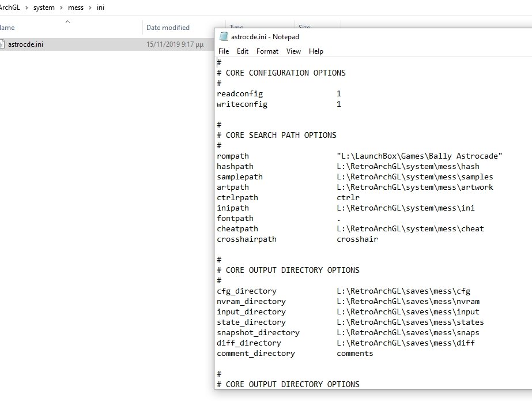532x409 pixels.
Task: Open the File menu in Notepad
Action: coord(224,51)
